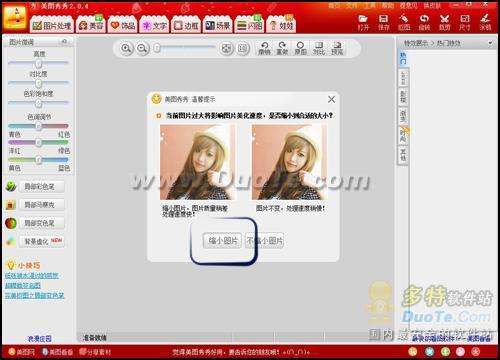The image size is (500, 360).
Task: Click the 局部马赛克 button
Action: [42, 205]
